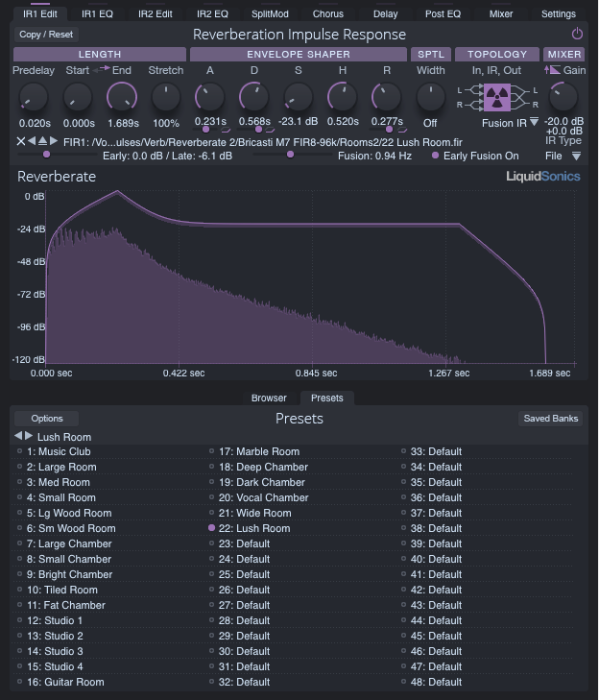Switch to the IR1 EQ tab
The image size is (599, 700).
coord(97,13)
